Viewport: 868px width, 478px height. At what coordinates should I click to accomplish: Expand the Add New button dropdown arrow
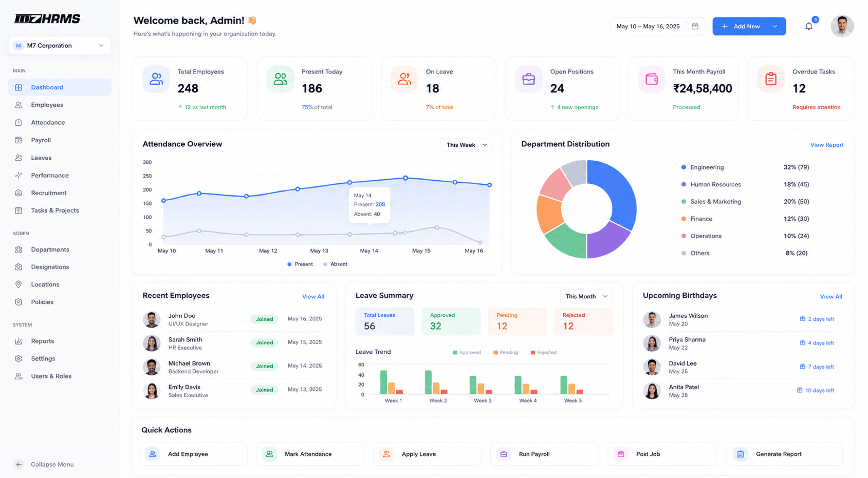pos(775,26)
